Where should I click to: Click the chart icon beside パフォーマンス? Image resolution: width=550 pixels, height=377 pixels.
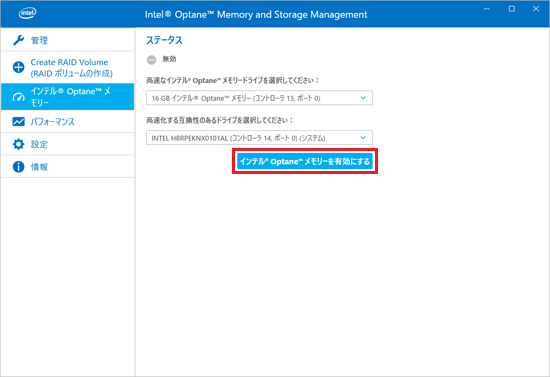19,122
